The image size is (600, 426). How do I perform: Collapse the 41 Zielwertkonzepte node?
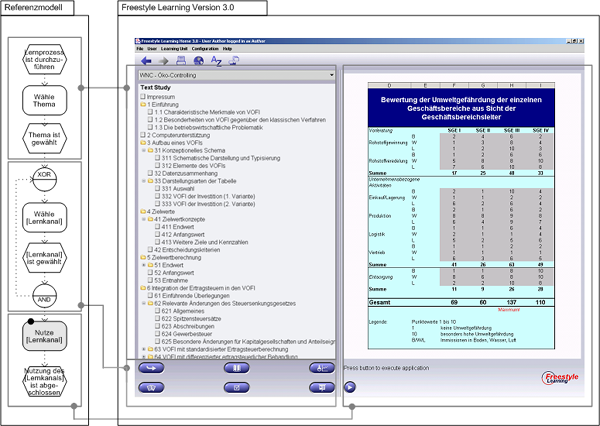pyautogui.click(x=144, y=219)
